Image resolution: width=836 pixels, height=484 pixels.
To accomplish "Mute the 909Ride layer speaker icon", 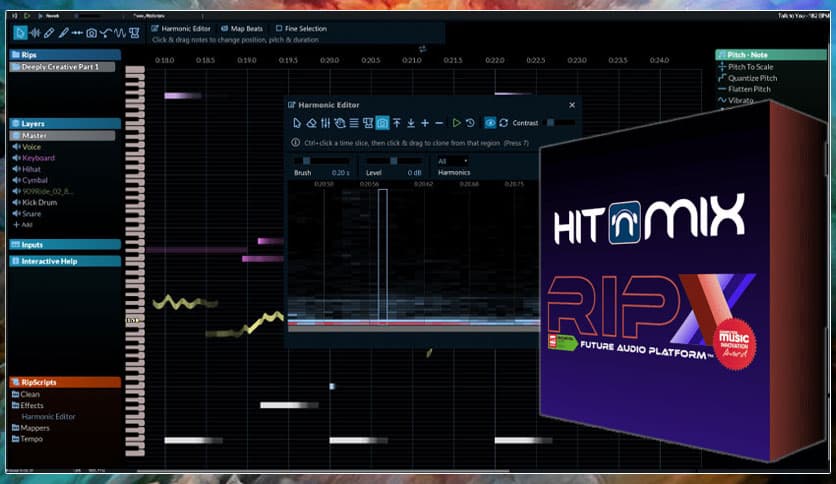I will [16, 191].
